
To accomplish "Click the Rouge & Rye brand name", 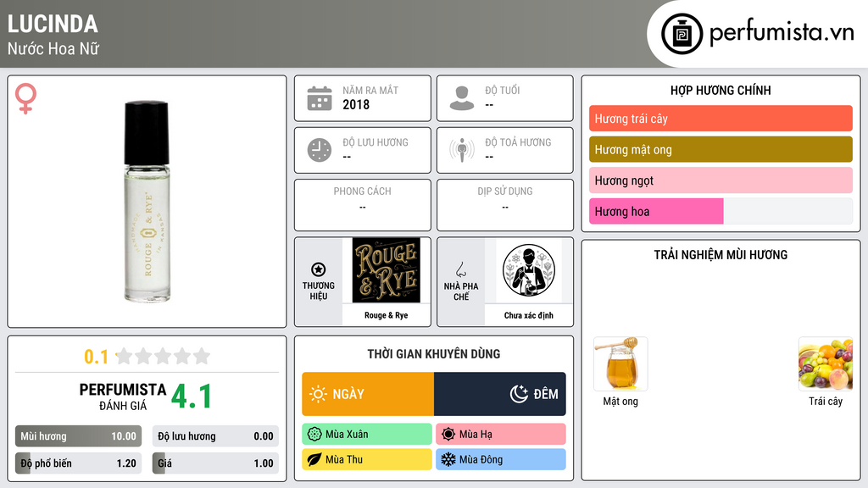I will [386, 315].
